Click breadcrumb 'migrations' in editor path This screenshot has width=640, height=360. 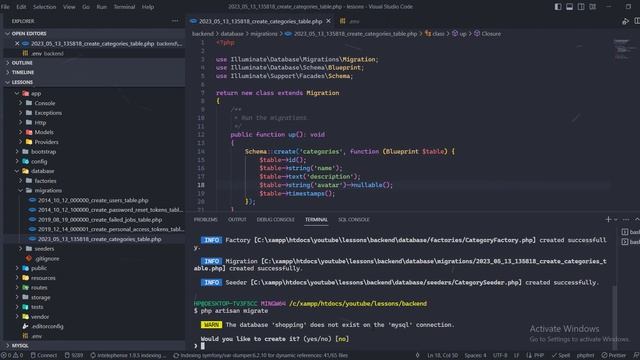coord(264,34)
